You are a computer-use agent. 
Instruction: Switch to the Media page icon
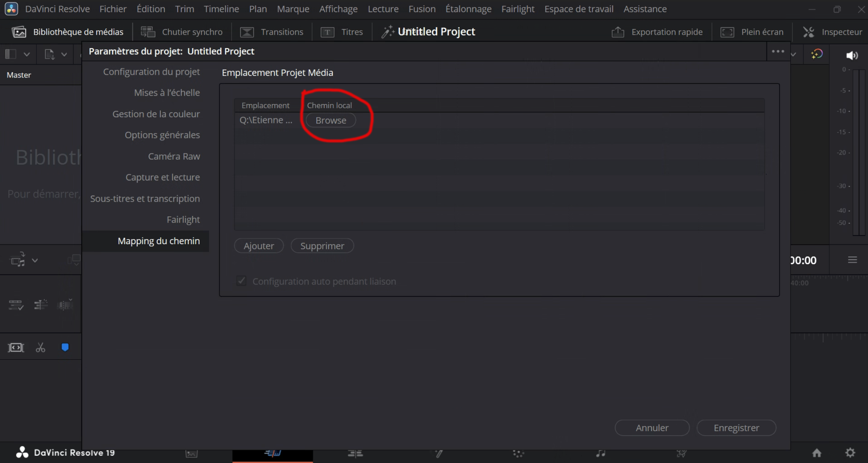[x=191, y=453]
